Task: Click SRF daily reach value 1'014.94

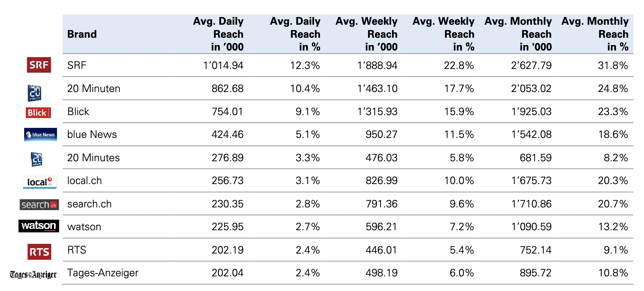Action: pyautogui.click(x=223, y=65)
